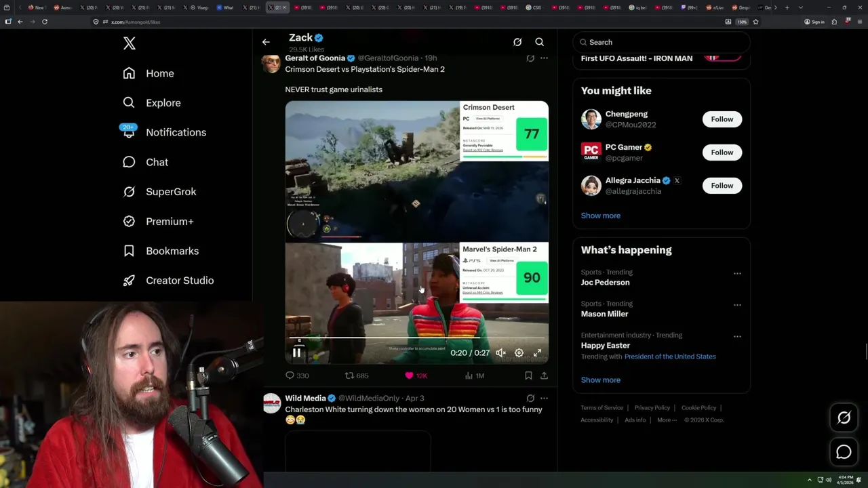The width and height of the screenshot is (868, 488).
Task: Click PC Gamer's avatar in suggestions
Action: [591, 152]
